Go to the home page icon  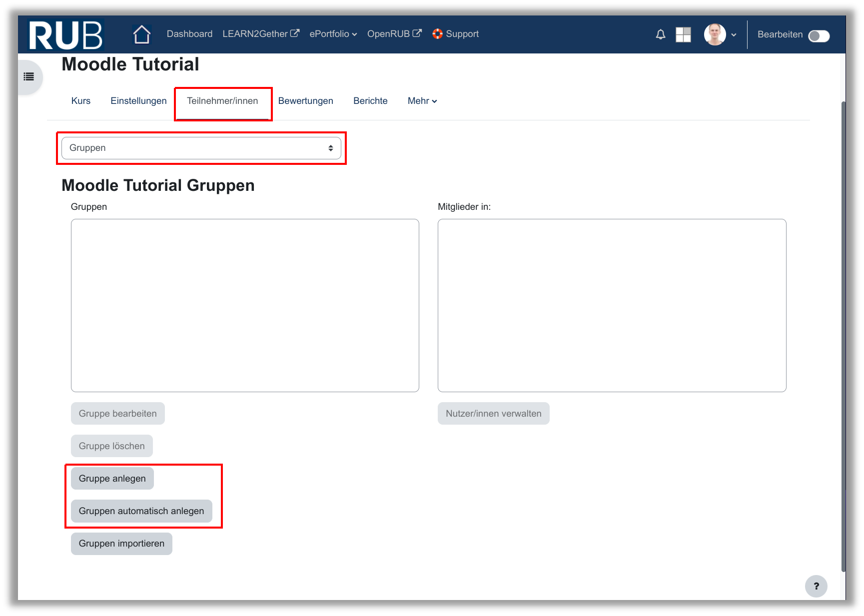pyautogui.click(x=142, y=34)
